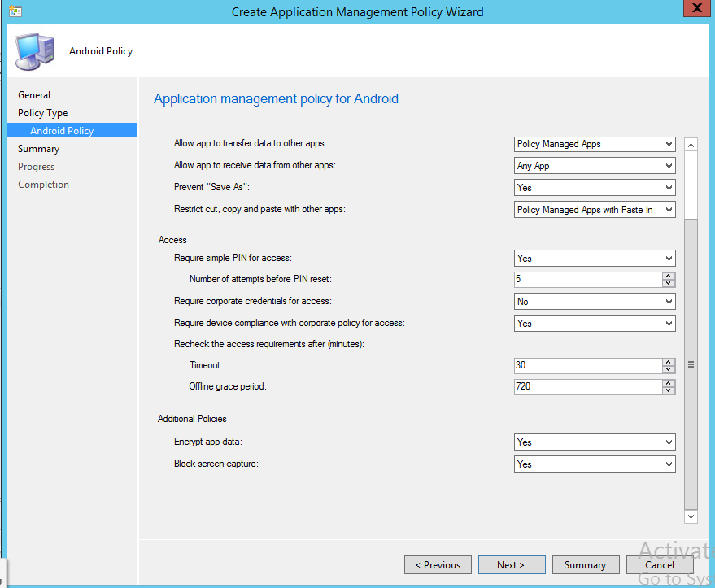Open the Summary page via Summary button

tap(586, 564)
